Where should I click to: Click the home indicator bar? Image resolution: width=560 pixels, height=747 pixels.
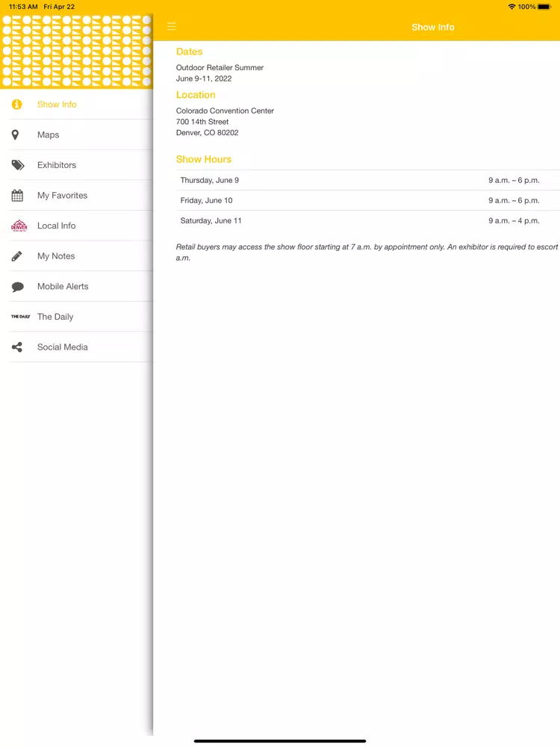click(x=280, y=741)
